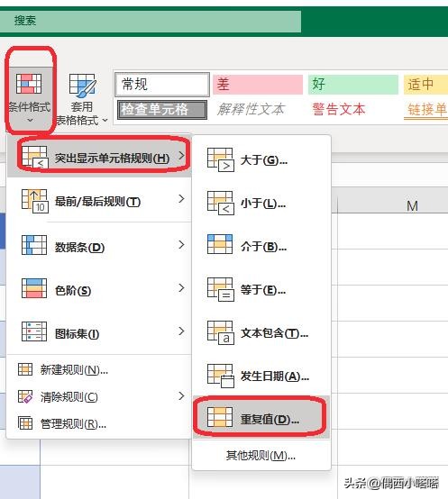Click the 小于 less-than rule icon

pyautogui.click(x=220, y=203)
